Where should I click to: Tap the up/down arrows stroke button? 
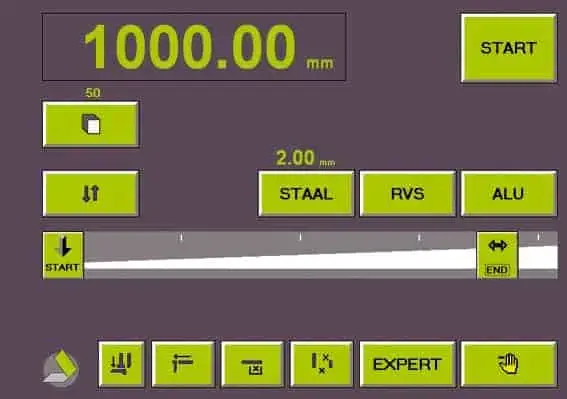coord(90,194)
